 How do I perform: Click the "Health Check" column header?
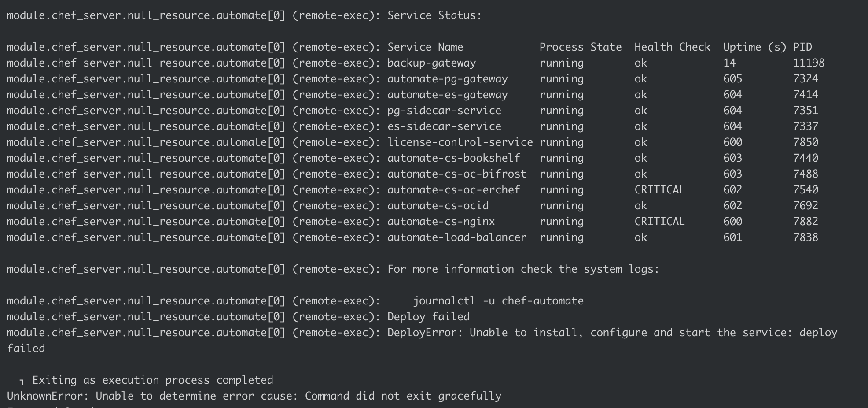click(x=672, y=47)
